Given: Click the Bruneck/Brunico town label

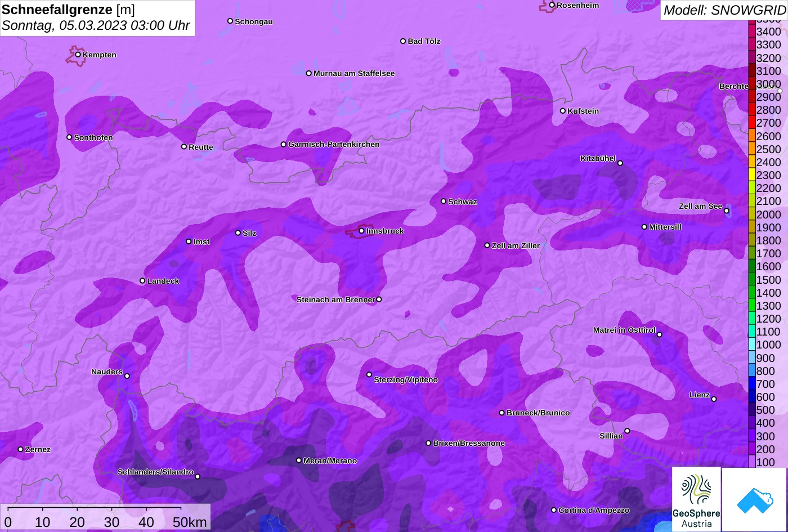Looking at the screenshot, I should coord(538,413).
